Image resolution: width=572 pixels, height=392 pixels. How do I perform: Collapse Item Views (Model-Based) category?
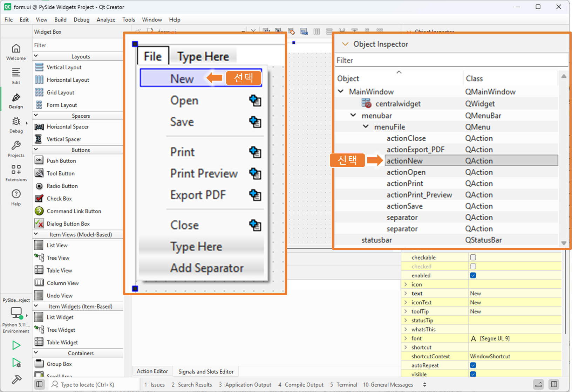(36, 234)
